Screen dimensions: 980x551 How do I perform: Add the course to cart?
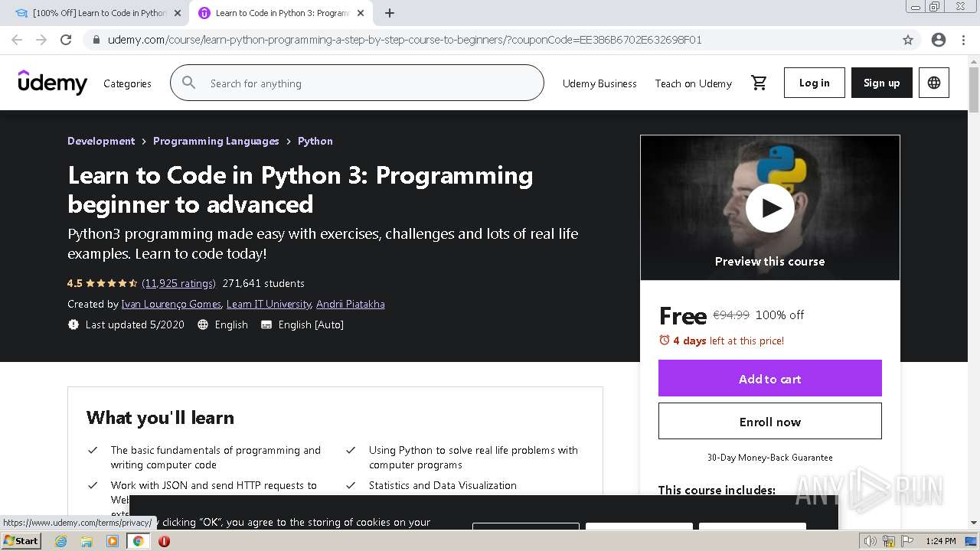769,379
